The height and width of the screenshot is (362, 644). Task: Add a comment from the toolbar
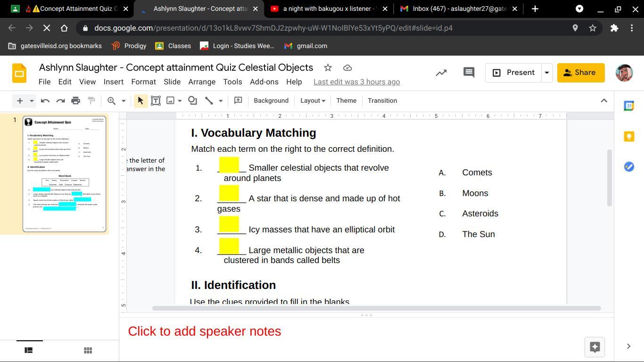(238, 100)
